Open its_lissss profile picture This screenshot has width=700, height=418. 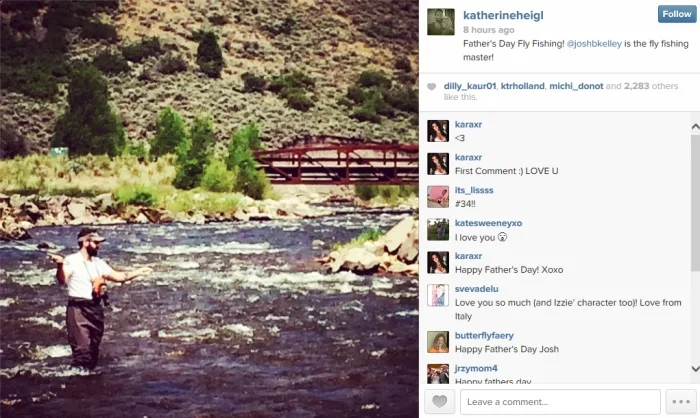(438, 196)
